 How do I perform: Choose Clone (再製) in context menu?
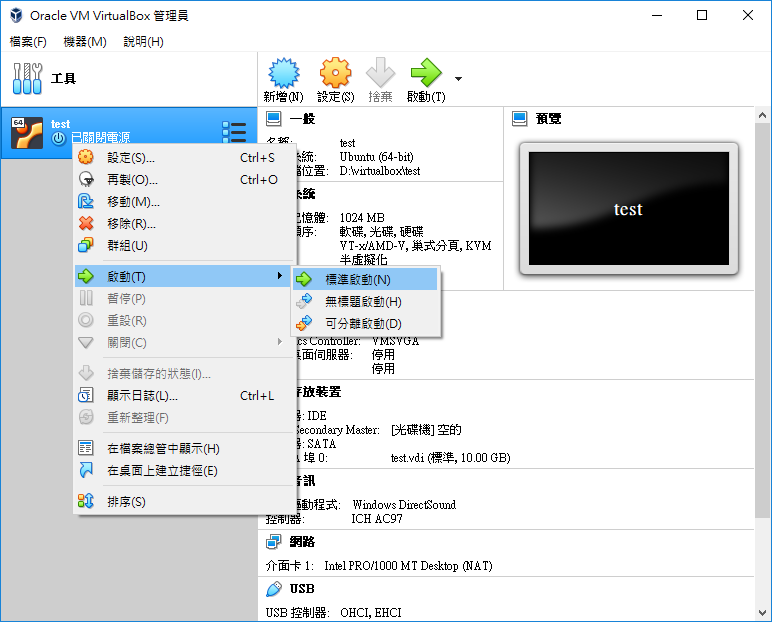(186, 180)
